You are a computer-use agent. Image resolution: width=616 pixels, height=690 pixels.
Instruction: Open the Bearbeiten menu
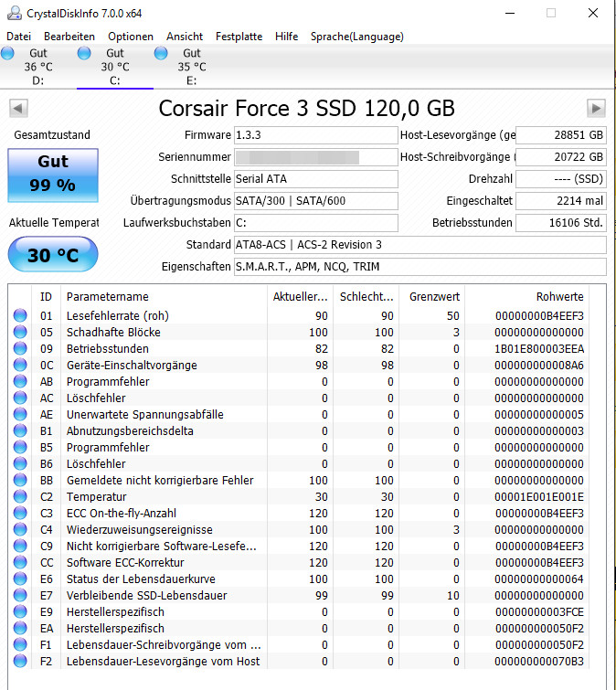click(x=69, y=37)
